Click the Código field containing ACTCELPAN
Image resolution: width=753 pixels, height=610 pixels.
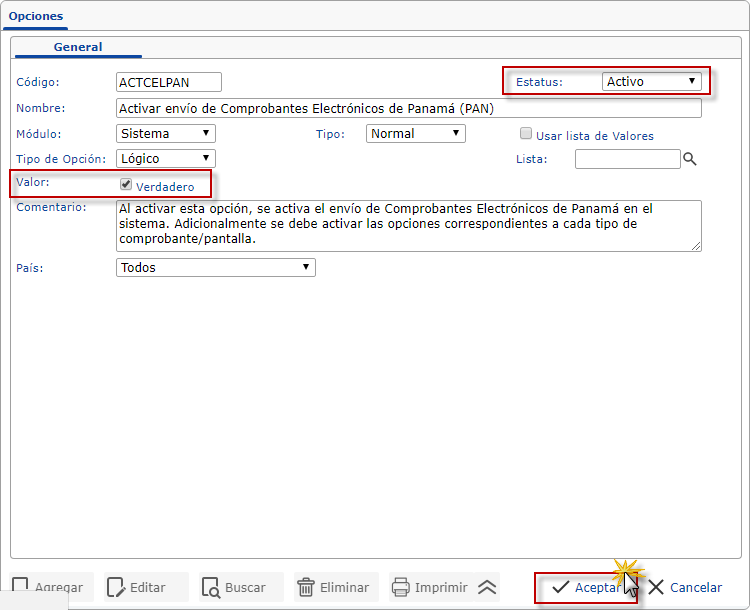pyautogui.click(x=169, y=82)
